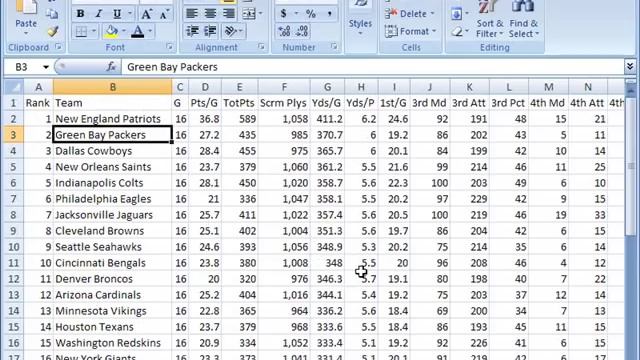Open Delete cells menu
The width and height of the screenshot is (640, 360).
pyautogui.click(x=410, y=14)
